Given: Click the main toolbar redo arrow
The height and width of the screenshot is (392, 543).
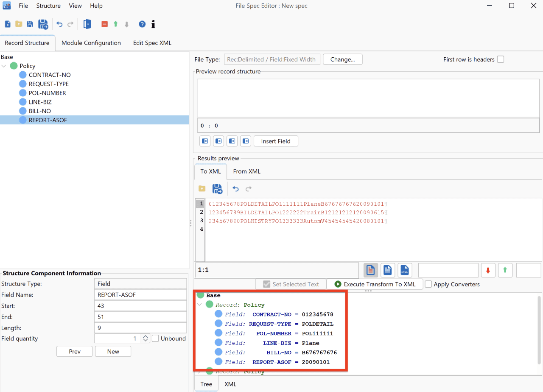Looking at the screenshot, I should pyautogui.click(x=70, y=24).
